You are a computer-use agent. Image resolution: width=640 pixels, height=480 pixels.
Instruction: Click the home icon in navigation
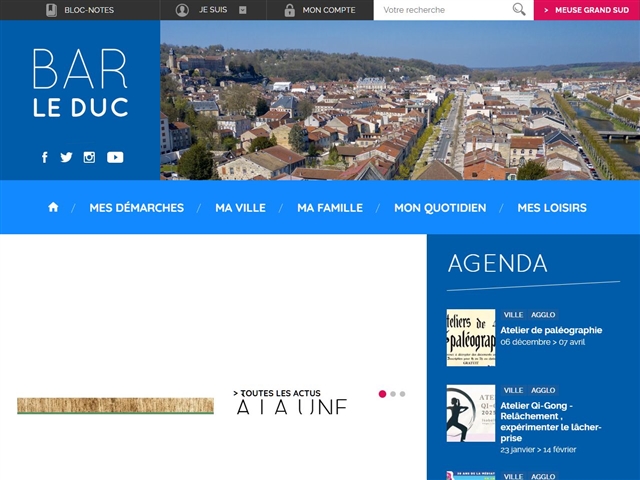[53, 207]
